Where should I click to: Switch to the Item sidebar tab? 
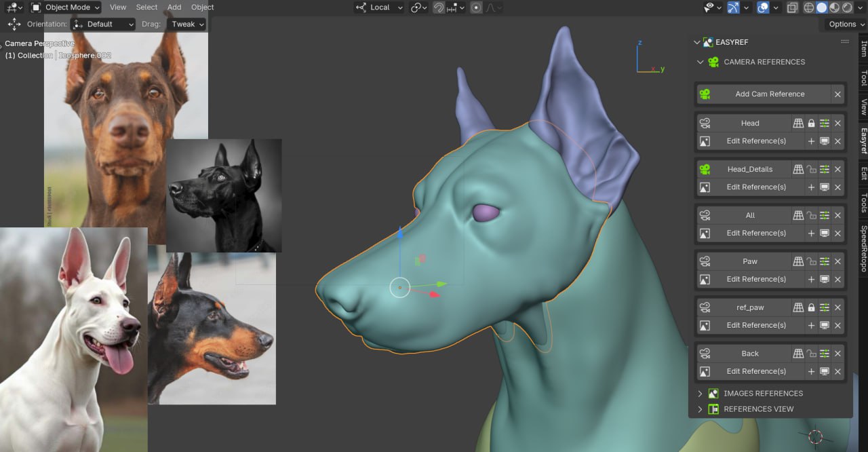[x=863, y=48]
